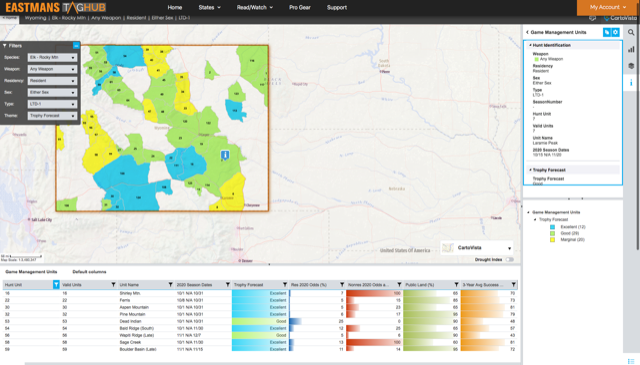Open the Pro Gear menu item
The image size is (640, 365).
[x=300, y=7]
